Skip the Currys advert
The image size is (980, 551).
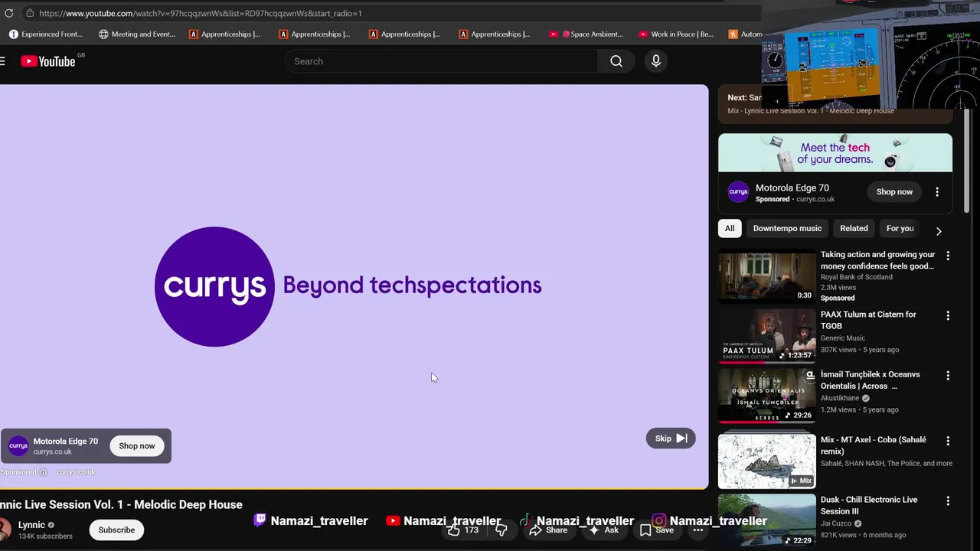coord(671,439)
